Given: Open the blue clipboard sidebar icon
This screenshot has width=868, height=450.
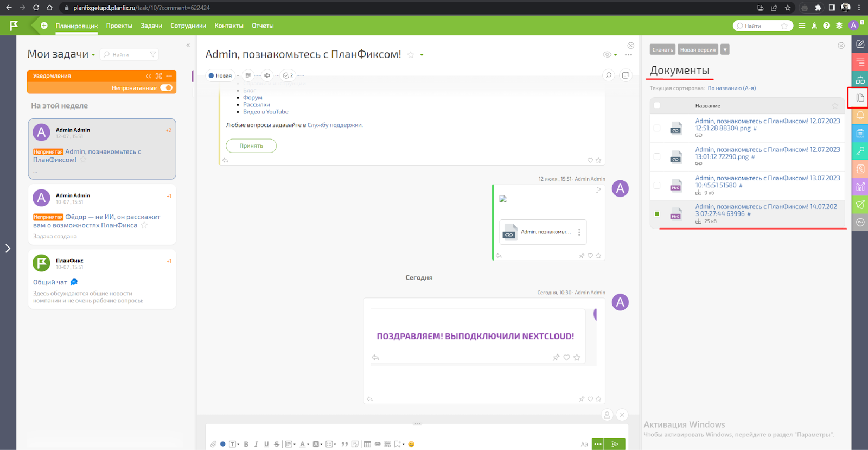Looking at the screenshot, I should [x=860, y=133].
